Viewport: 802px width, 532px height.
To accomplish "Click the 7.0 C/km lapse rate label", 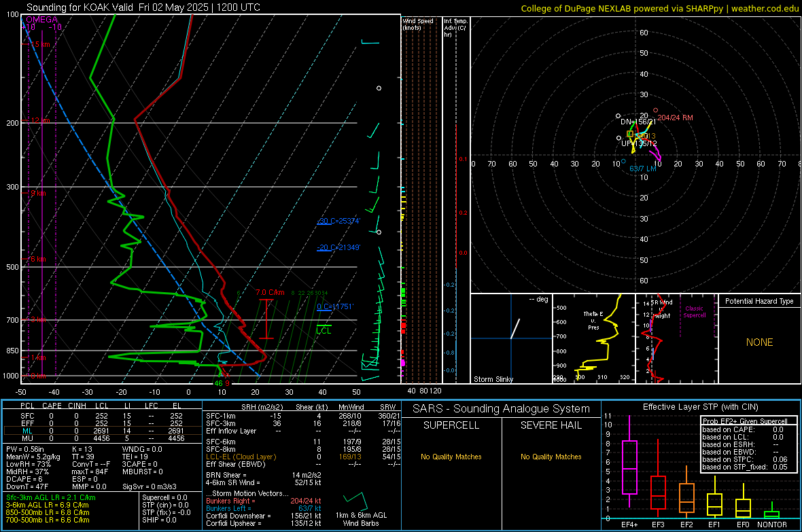I will coord(270,293).
